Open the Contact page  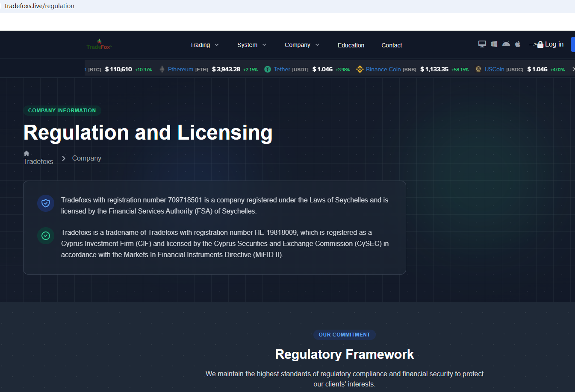pyautogui.click(x=392, y=45)
